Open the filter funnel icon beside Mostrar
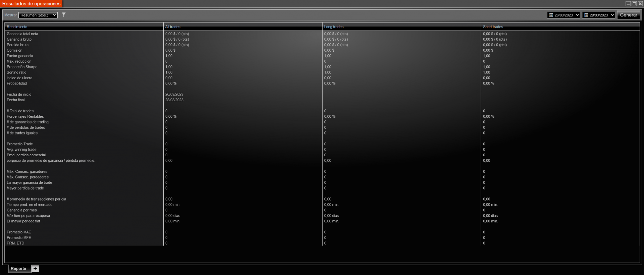Screen dimensions: 644x275 (64, 15)
